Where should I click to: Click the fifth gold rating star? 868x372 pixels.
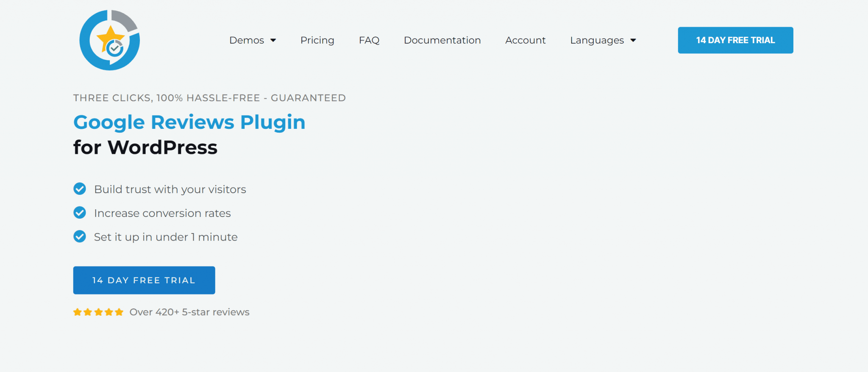pyautogui.click(x=119, y=312)
